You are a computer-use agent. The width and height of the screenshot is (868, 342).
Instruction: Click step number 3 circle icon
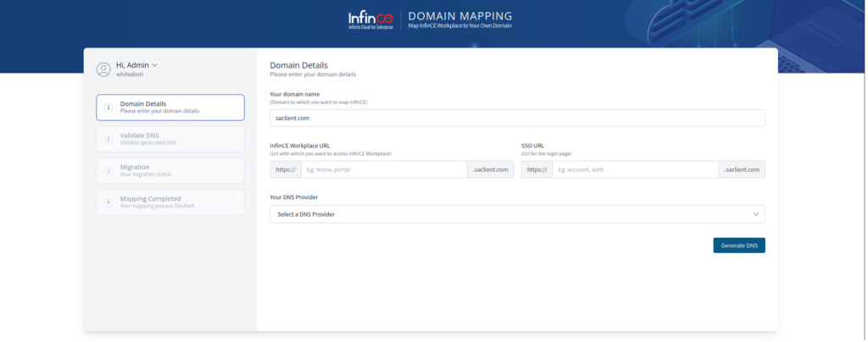point(109,171)
